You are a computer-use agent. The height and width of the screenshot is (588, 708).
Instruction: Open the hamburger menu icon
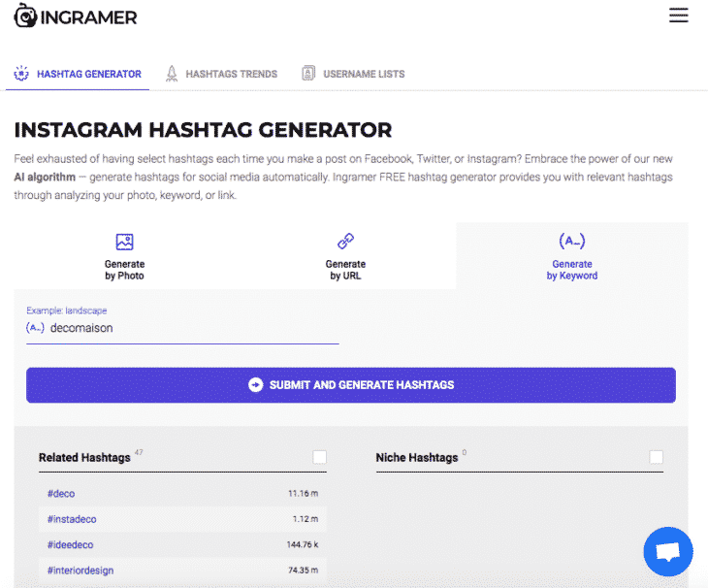pyautogui.click(x=678, y=16)
